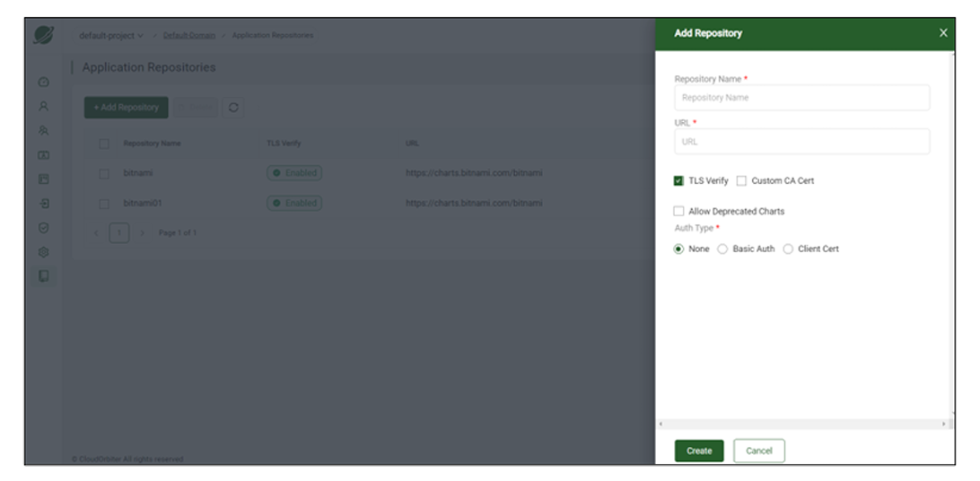The width and height of the screenshot is (980, 481).
Task: Tick the checkbox for the bitnami01 row
Action: (x=104, y=204)
